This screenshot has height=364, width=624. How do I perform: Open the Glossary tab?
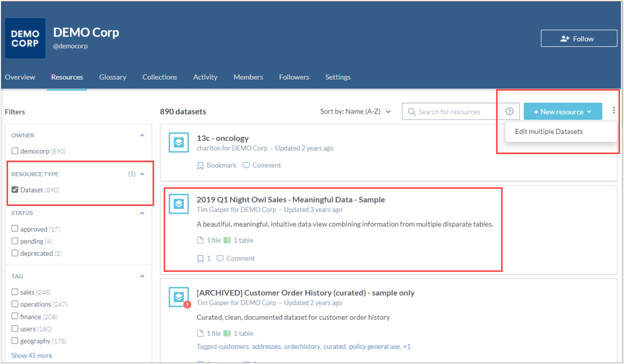[113, 77]
